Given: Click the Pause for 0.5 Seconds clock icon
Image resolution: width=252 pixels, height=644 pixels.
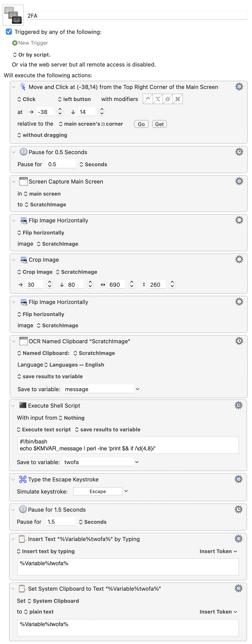Looking at the screenshot, I should click(24, 152).
